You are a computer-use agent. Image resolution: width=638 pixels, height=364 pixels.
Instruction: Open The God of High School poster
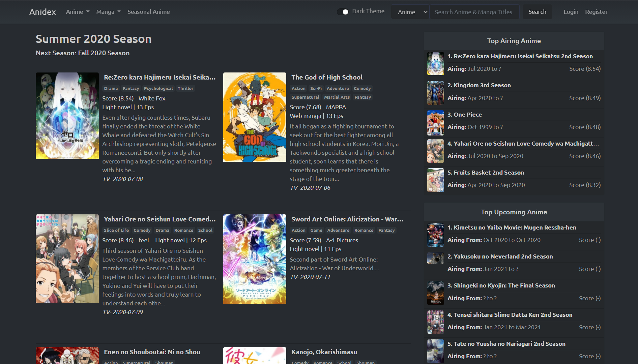point(255,117)
